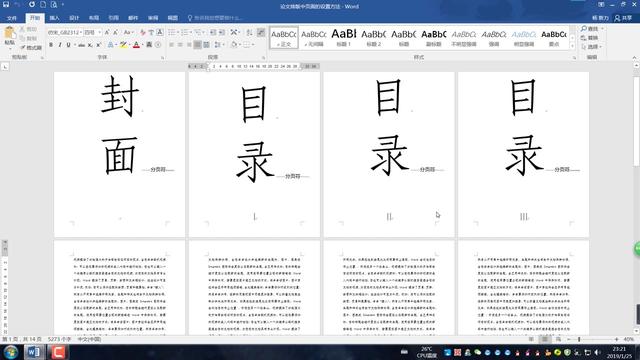Toggle Strikethrough formatting

[x=82, y=44]
